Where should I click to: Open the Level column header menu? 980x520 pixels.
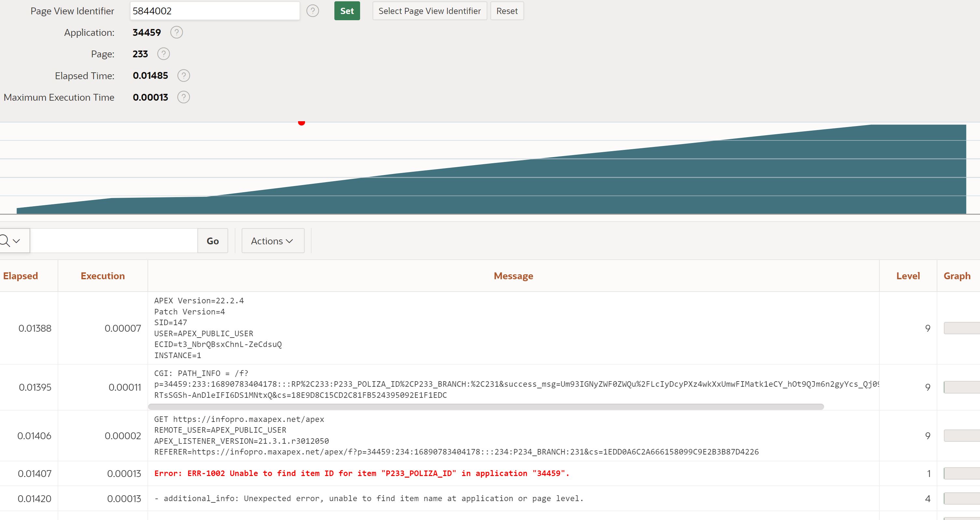click(x=908, y=276)
